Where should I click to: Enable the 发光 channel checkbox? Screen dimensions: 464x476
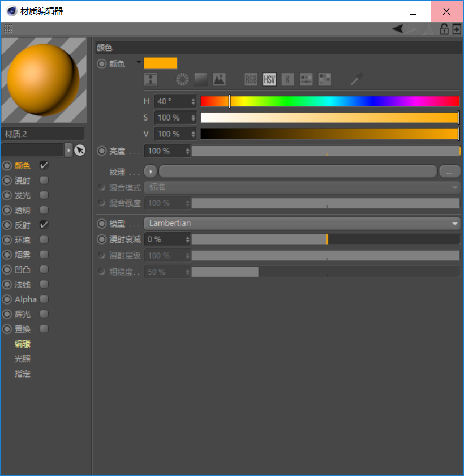[x=44, y=195]
